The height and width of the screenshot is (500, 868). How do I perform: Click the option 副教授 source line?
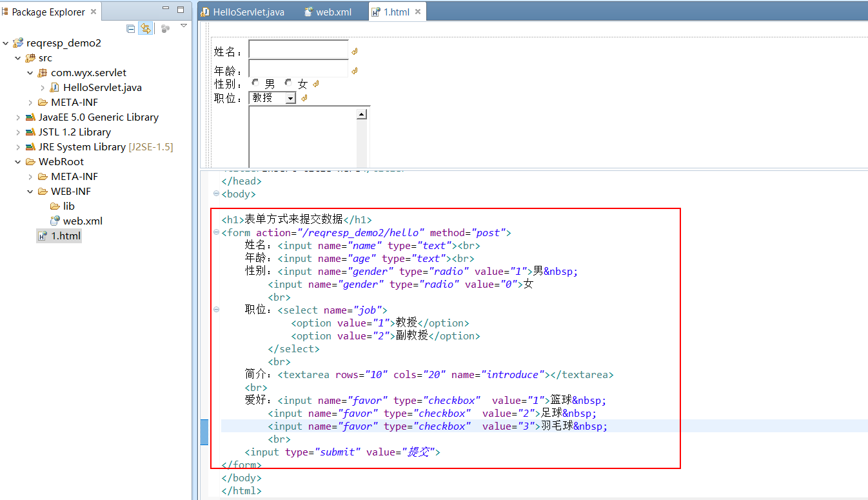386,335
